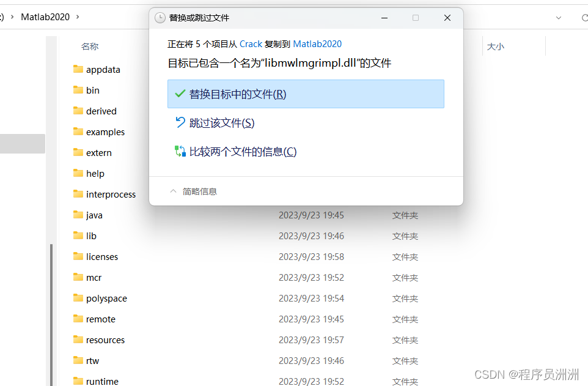Click the lib folder name
This screenshot has width=588, height=386.
(91, 236)
